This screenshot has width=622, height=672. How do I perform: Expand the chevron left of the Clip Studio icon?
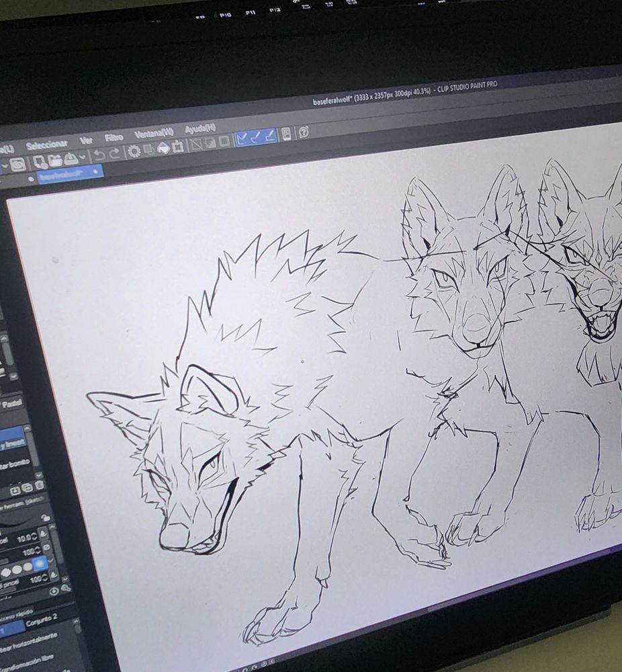click(x=4, y=166)
